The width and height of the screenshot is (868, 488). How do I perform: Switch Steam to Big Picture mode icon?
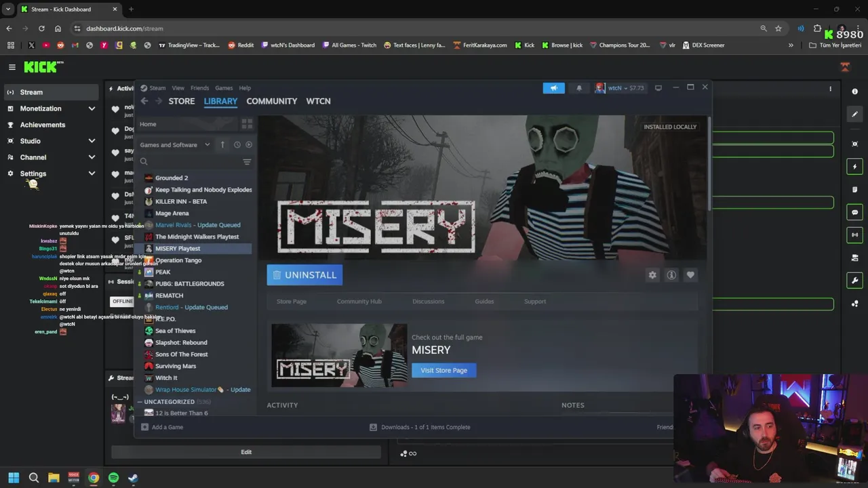[658, 87]
